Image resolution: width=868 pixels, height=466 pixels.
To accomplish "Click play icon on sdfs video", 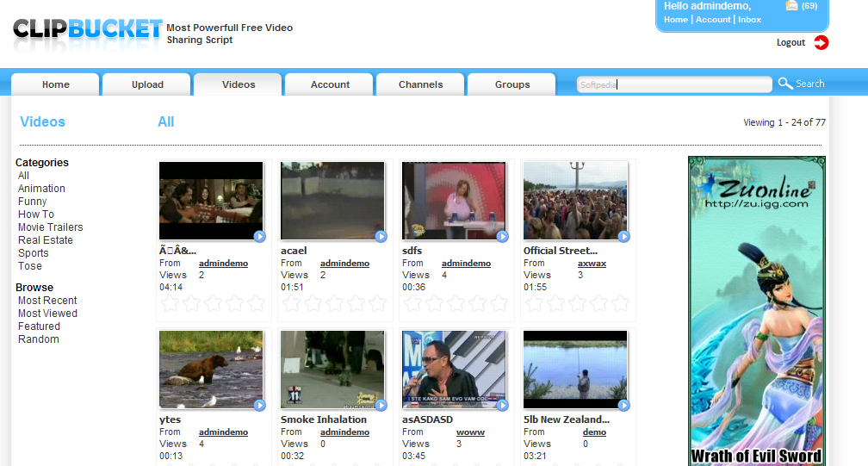I will click(x=502, y=236).
